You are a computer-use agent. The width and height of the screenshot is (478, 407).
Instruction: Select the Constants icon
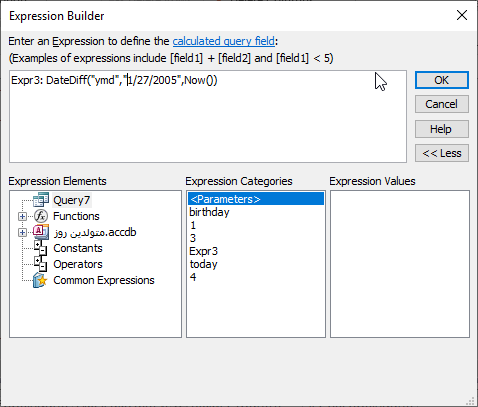[x=41, y=248]
